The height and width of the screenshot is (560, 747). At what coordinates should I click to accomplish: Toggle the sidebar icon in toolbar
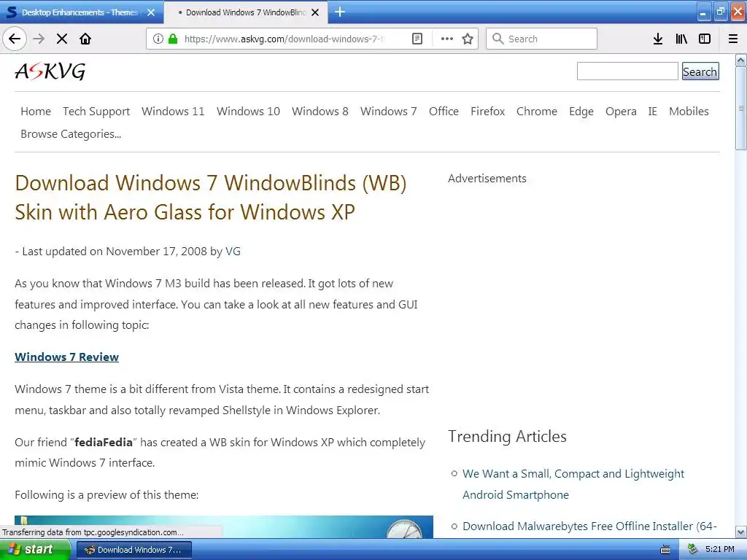click(705, 39)
